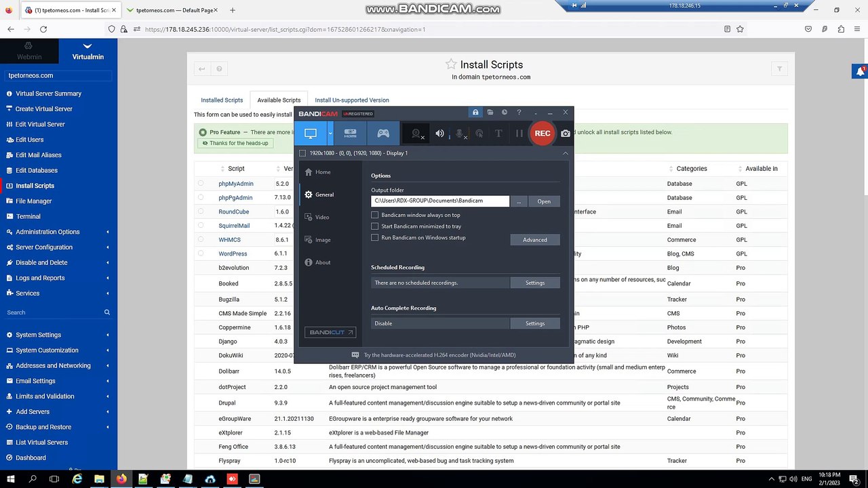Image resolution: width=868 pixels, height=488 pixels.
Task: Dismiss with Thanks for the heads-up button
Action: pos(235,143)
